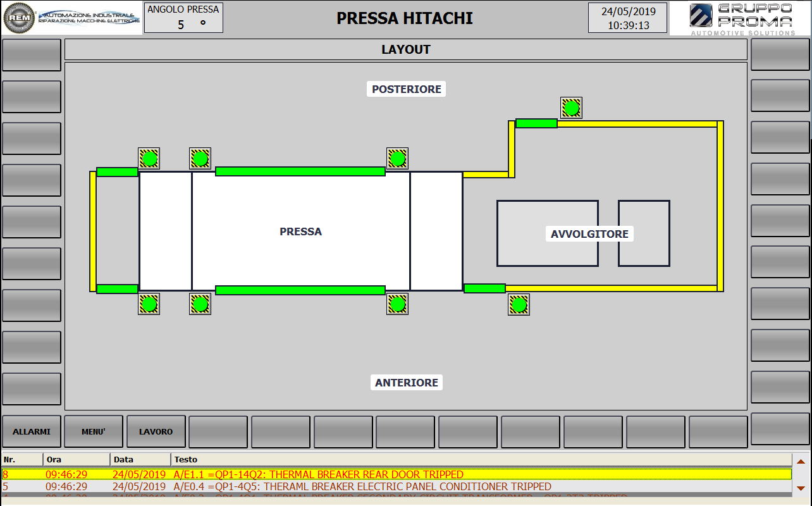Select alarm row ELECTRIC PANEL CONDITIONER TRIPPED
Screen dimensions: 812x506
click(x=397, y=487)
